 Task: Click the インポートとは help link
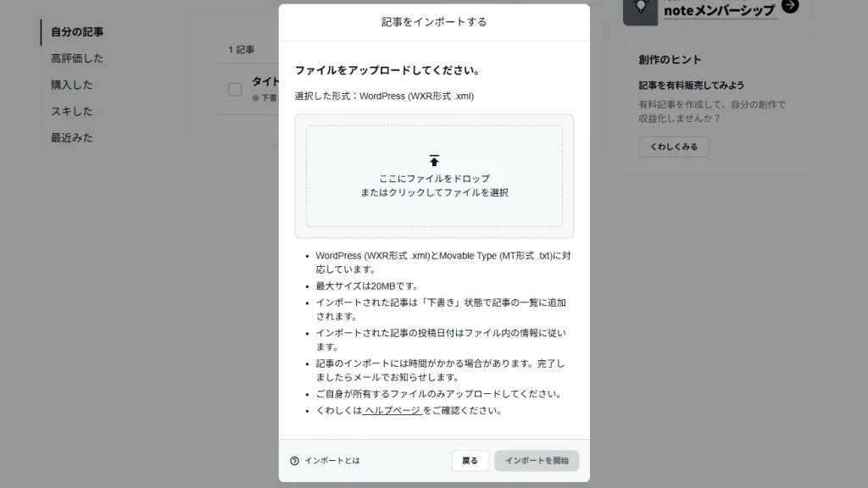(331, 460)
